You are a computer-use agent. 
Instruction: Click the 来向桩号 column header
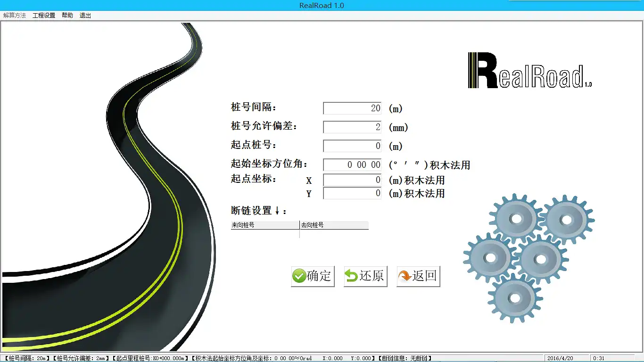pos(265,225)
